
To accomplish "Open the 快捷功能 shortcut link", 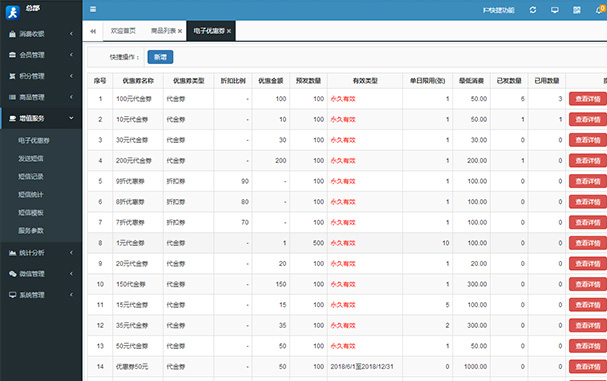I will tap(499, 10).
